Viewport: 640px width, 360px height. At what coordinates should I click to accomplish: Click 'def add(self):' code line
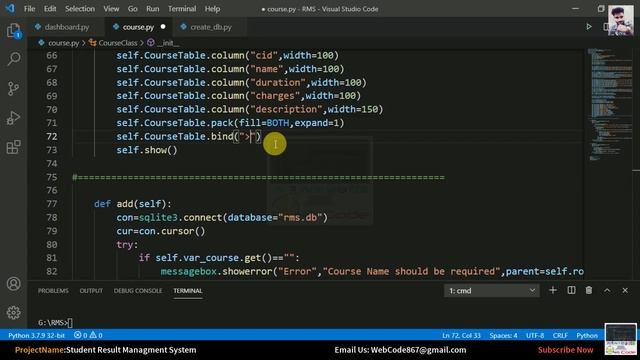point(133,204)
